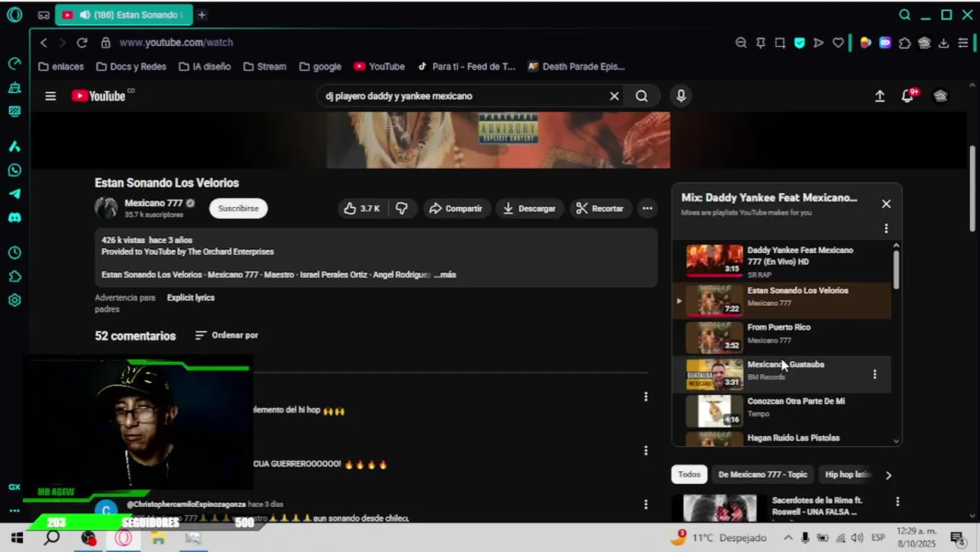Open YouTube notifications bell
This screenshot has height=552, width=980.
[x=908, y=96]
